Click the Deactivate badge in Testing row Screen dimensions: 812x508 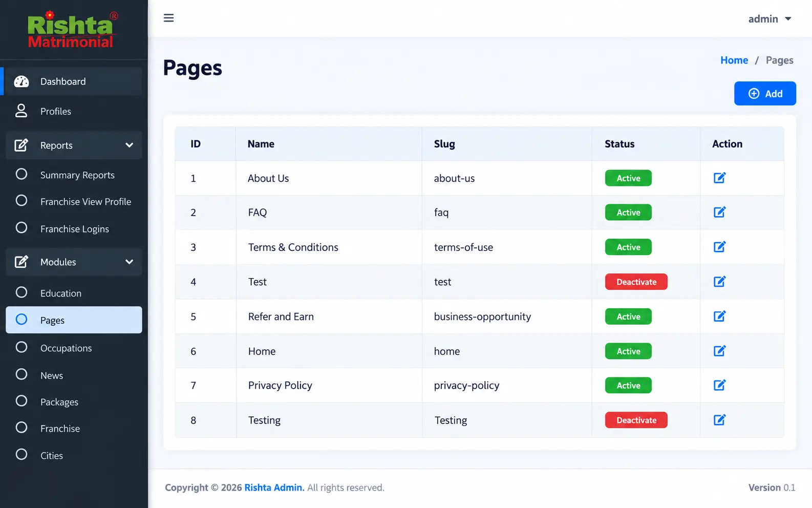636,420
